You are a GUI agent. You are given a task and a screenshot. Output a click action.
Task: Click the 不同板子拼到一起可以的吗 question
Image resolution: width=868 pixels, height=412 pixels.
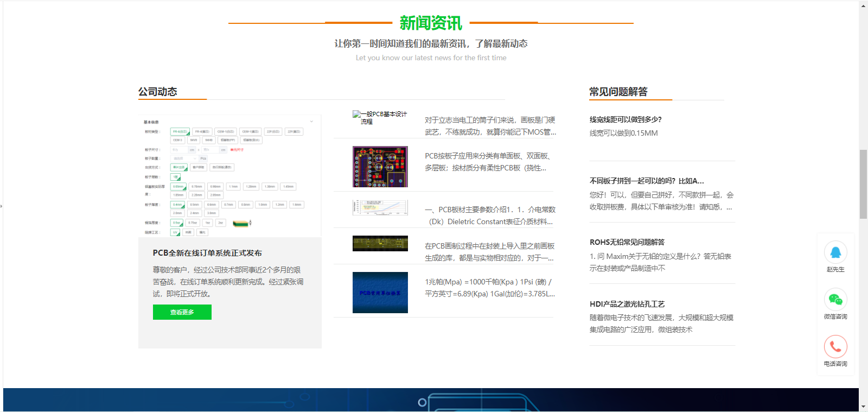click(x=647, y=181)
